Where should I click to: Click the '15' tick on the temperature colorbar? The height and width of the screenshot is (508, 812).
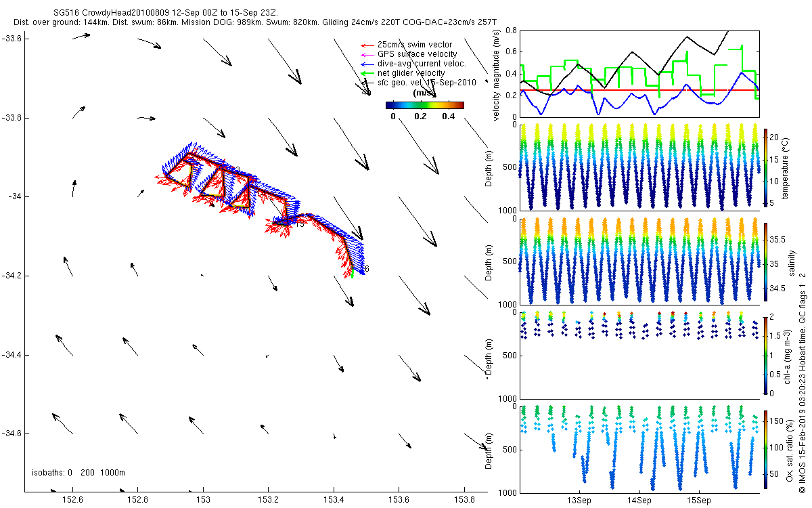coord(775,159)
